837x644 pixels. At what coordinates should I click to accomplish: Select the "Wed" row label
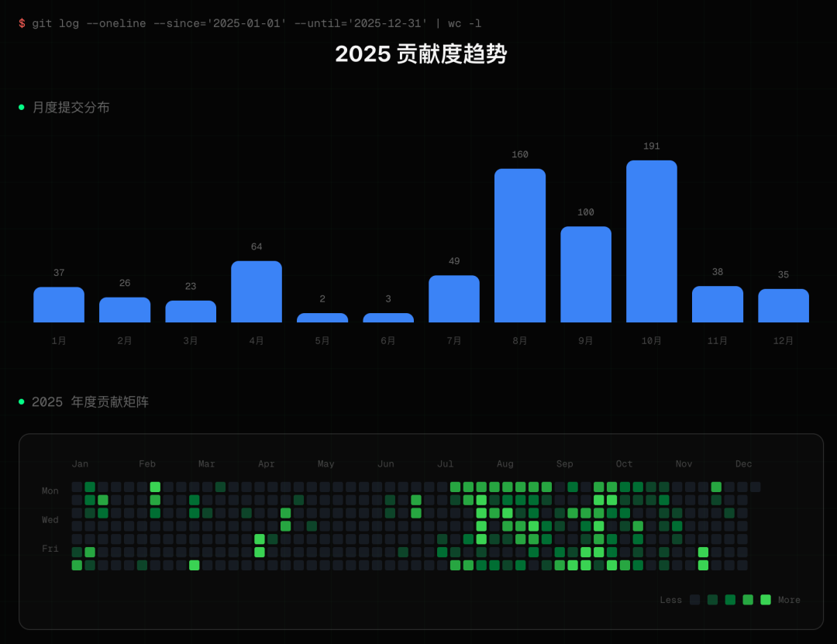pyautogui.click(x=50, y=519)
